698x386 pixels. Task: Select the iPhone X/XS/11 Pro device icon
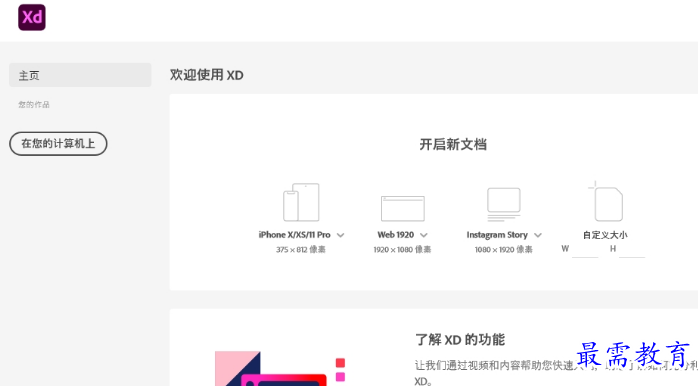point(301,202)
